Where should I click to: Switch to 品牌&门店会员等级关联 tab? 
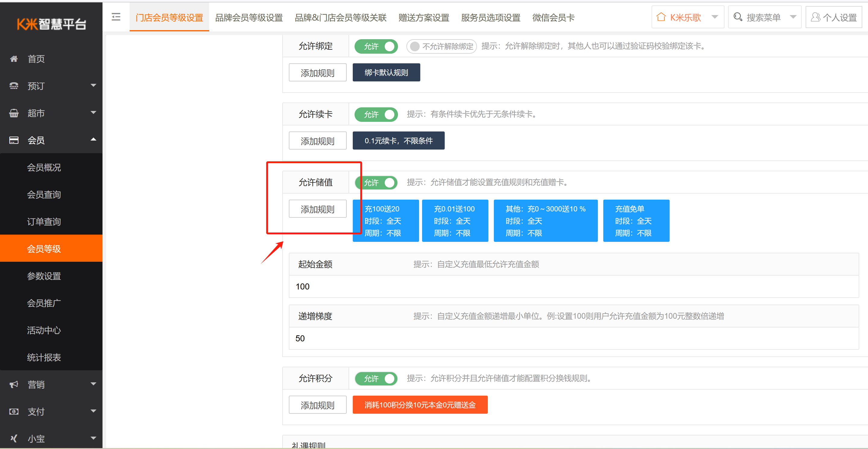tap(340, 17)
